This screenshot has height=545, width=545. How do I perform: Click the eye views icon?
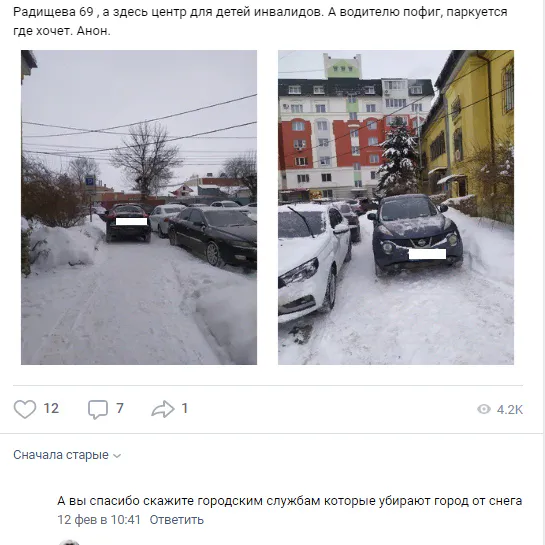[x=484, y=409]
